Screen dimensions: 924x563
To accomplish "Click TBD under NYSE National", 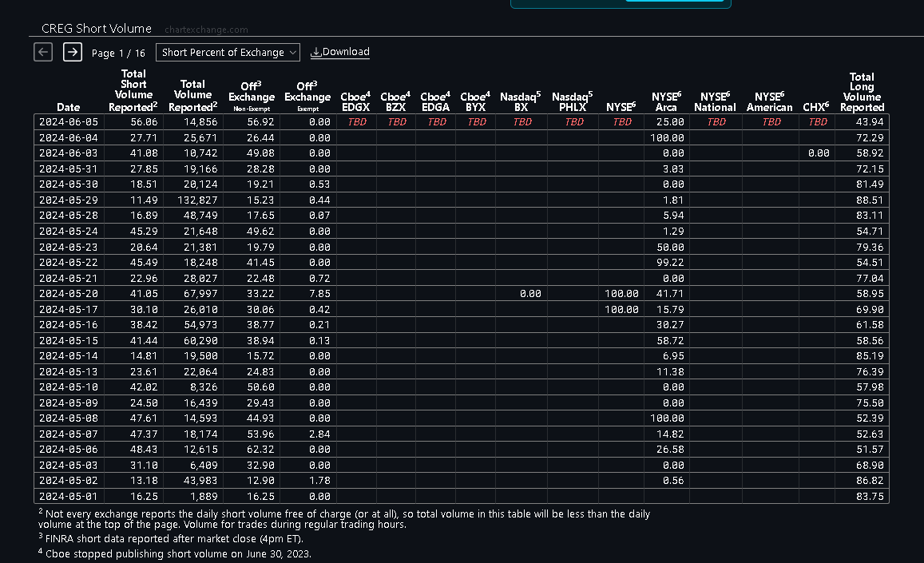I will pos(716,122).
